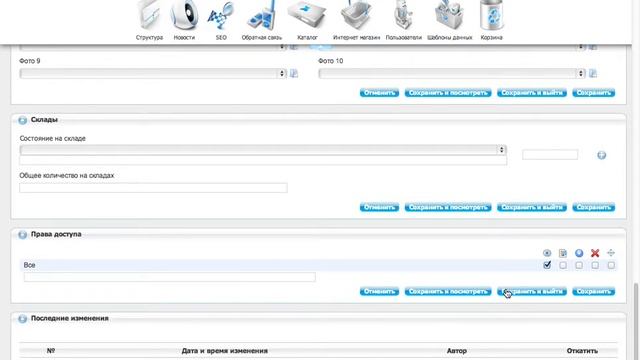The width and height of the screenshot is (640, 360).
Task: Click Сохранить и посмотреть below the Фото 10 field
Action: (x=448, y=93)
